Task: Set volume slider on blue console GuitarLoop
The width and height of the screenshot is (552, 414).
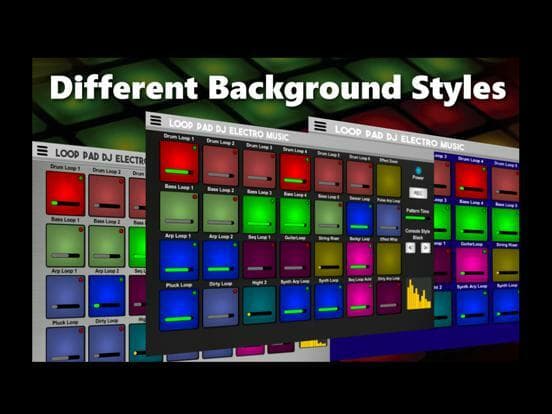Action: [x=471, y=274]
